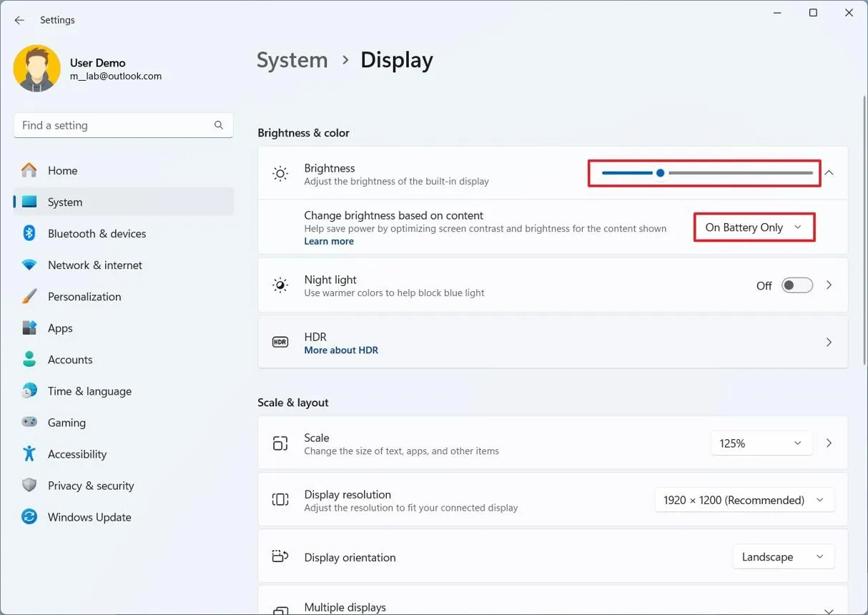
Task: Open the User Demo profile avatar
Action: click(x=36, y=69)
